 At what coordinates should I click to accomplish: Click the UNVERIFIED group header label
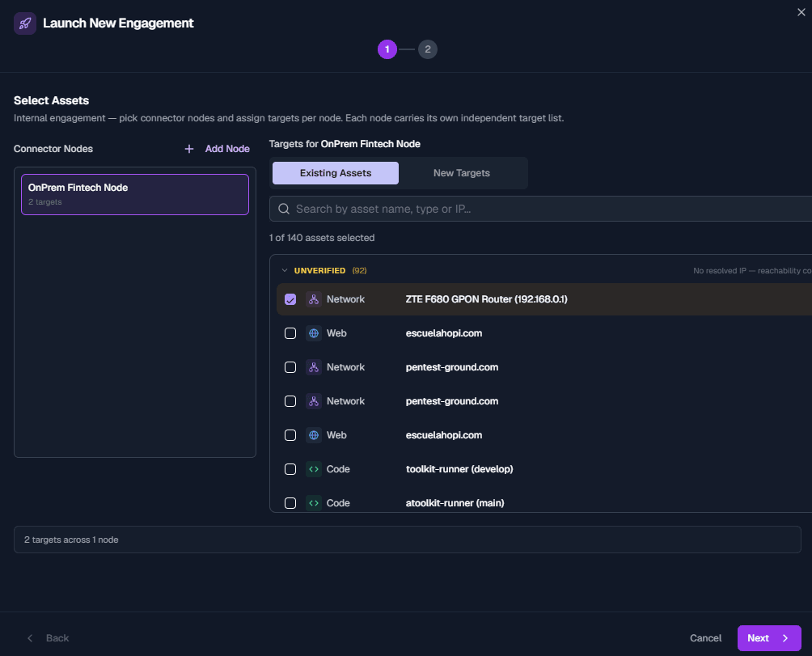pyautogui.click(x=319, y=270)
